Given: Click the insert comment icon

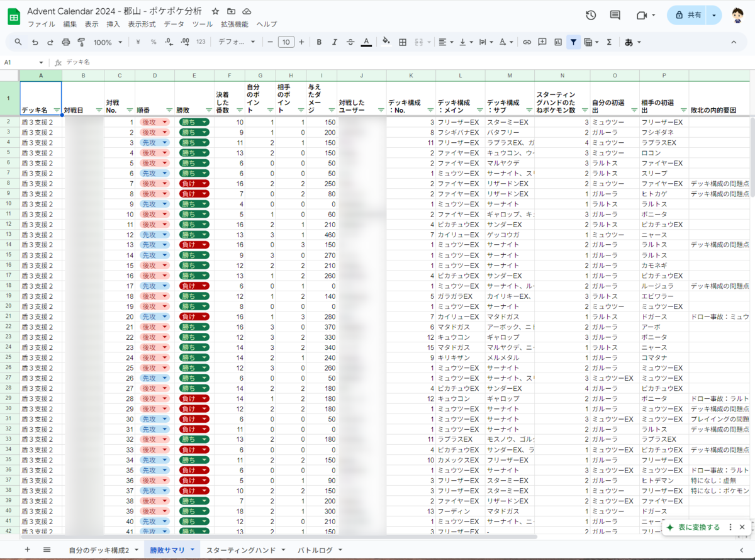Looking at the screenshot, I should pyautogui.click(x=542, y=42).
